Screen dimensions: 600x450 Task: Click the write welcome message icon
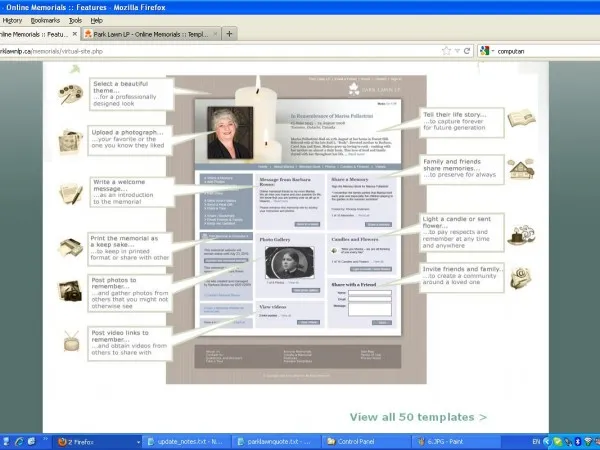(x=72, y=191)
